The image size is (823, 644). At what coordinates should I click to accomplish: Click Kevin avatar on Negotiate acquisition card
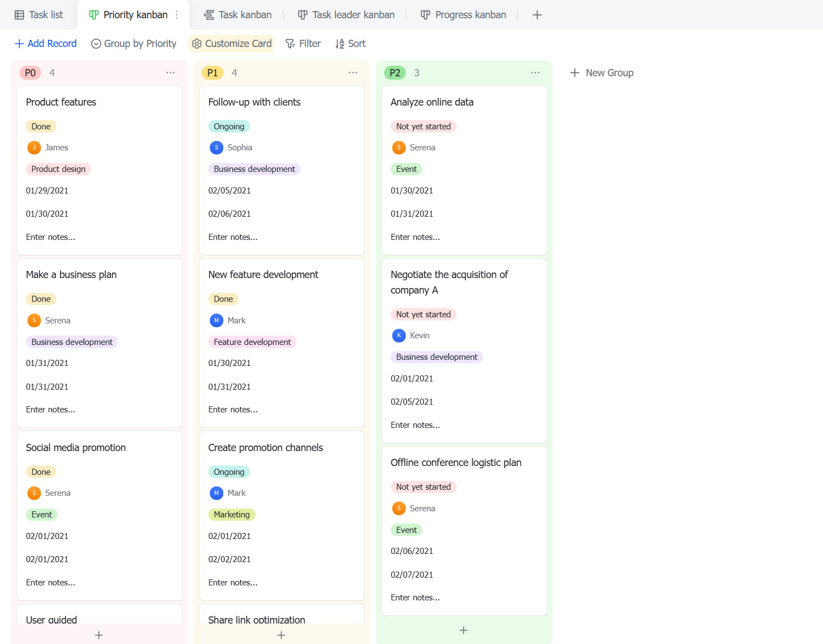(x=399, y=336)
